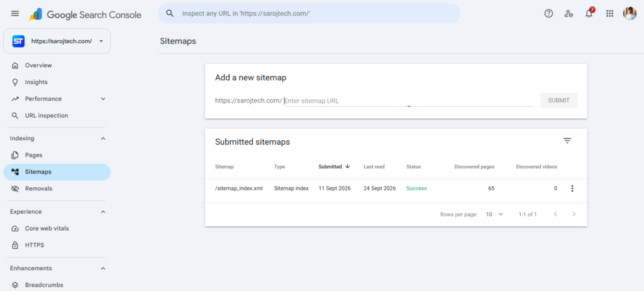
Task: Click the 65 discovered pages value
Action: [x=491, y=189]
